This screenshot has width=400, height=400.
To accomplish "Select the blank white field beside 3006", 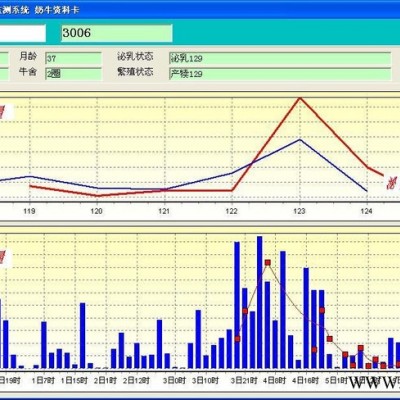I will [x=22, y=33].
